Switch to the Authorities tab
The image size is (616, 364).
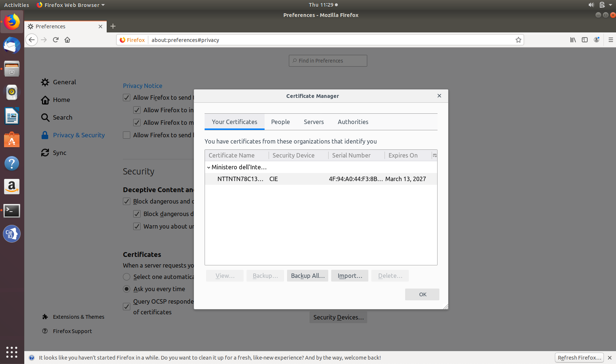point(353,122)
